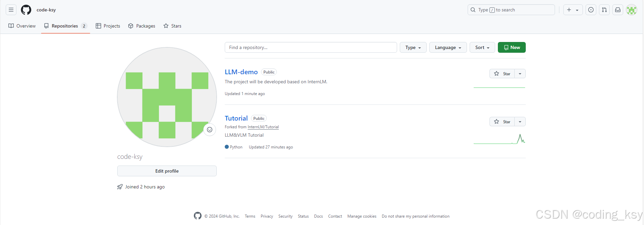Expand the Language filter dropdown
The width and height of the screenshot is (644, 225).
pos(448,47)
